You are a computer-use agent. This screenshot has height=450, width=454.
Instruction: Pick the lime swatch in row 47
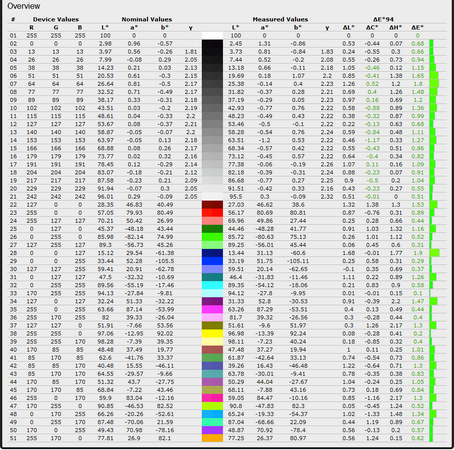212,406
